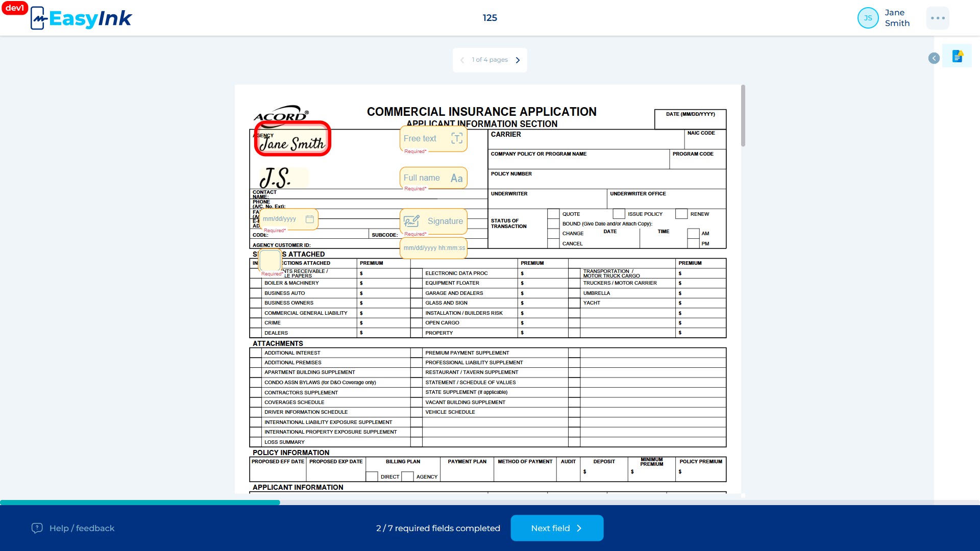Click the 'LOSS SUMMARY' text
The height and width of the screenshot is (551, 980).
pos(284,442)
